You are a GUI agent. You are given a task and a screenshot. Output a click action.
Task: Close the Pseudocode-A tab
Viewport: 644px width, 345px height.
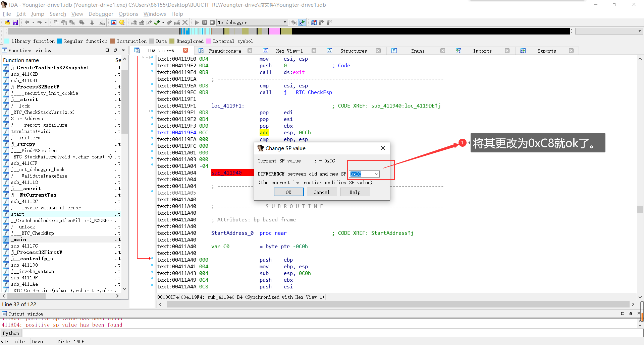[250, 51]
